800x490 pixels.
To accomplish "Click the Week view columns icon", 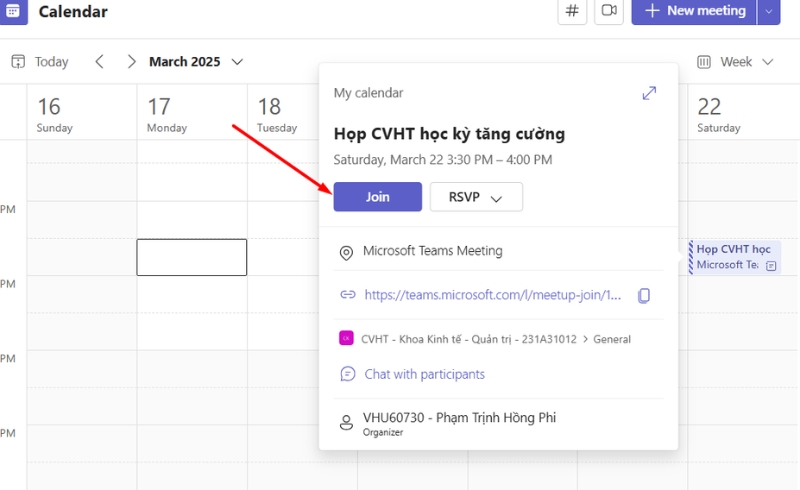I will (704, 62).
